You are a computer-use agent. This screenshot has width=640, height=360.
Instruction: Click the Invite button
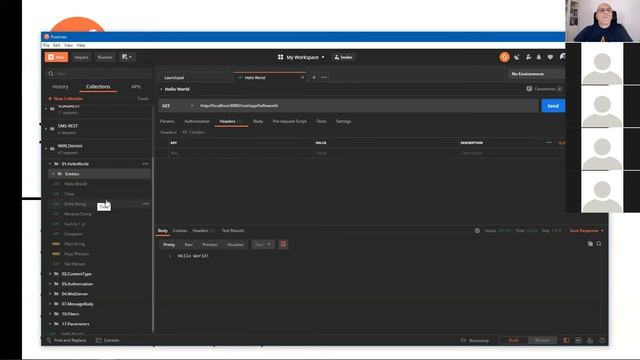coord(343,57)
